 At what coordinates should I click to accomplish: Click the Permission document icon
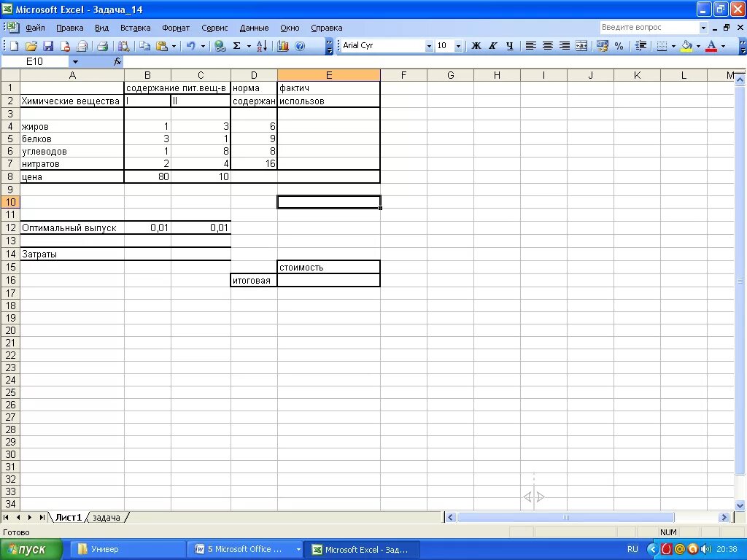click(65, 46)
